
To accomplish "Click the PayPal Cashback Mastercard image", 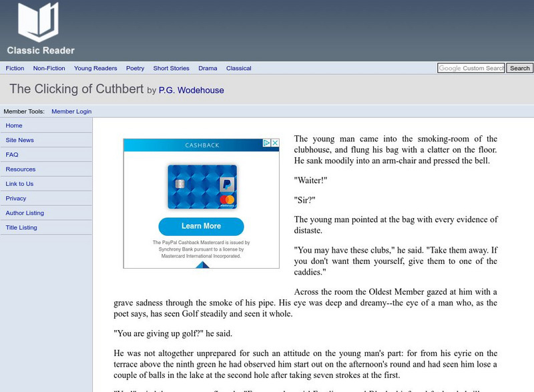I will [x=202, y=187].
